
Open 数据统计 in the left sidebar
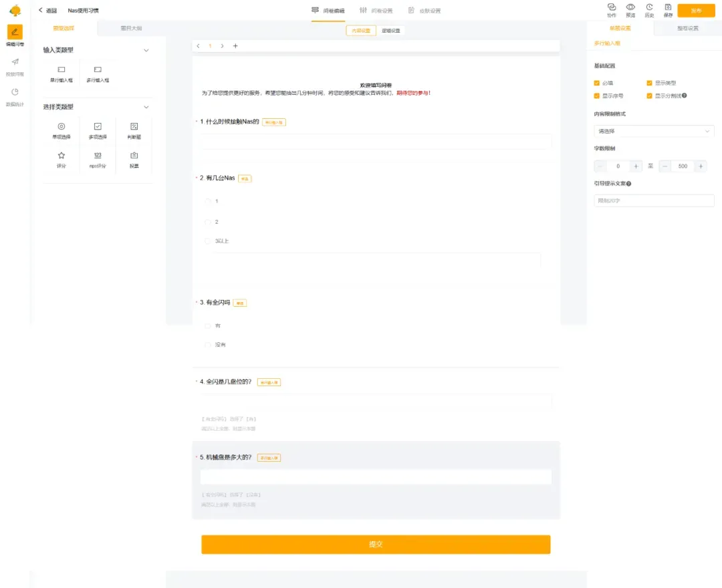coord(15,96)
